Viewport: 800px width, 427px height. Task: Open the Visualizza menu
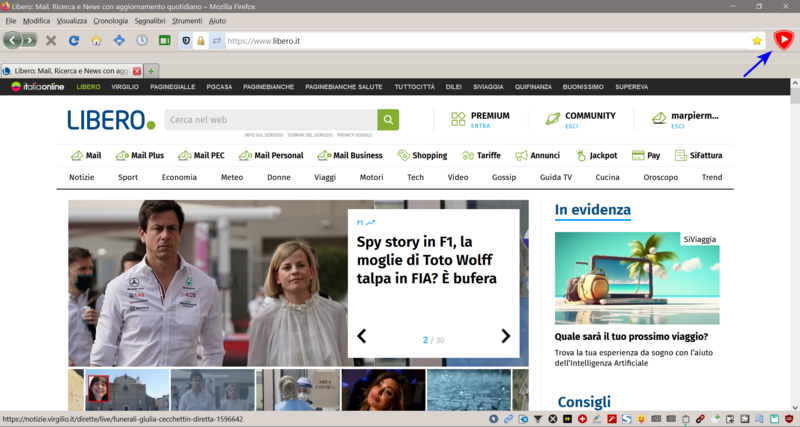pyautogui.click(x=71, y=21)
